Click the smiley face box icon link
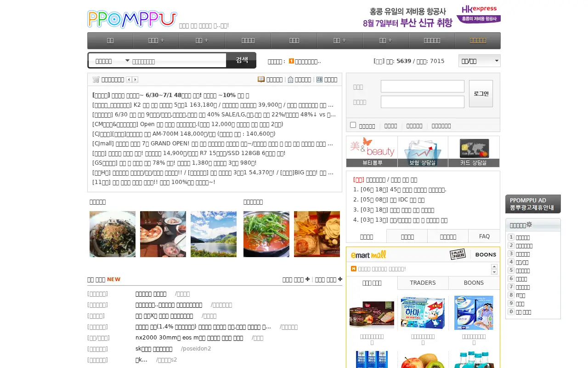The height and width of the screenshot is (368, 588). pyautogui.click(x=290, y=80)
